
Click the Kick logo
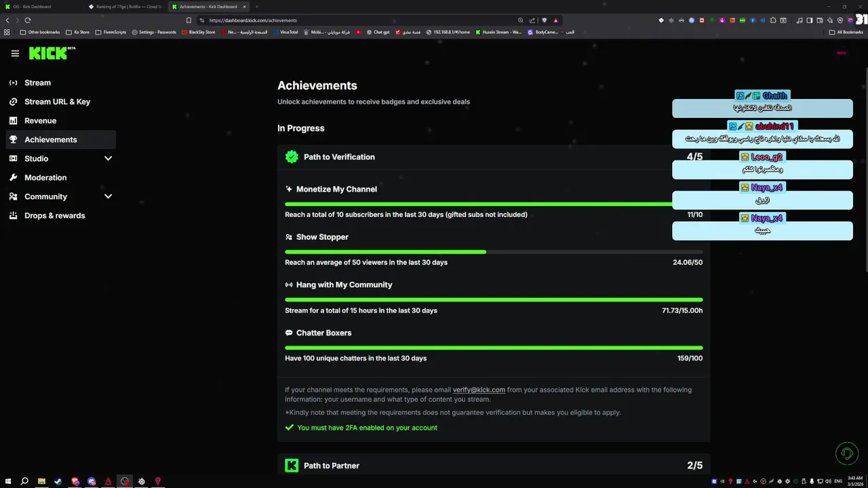coord(49,54)
